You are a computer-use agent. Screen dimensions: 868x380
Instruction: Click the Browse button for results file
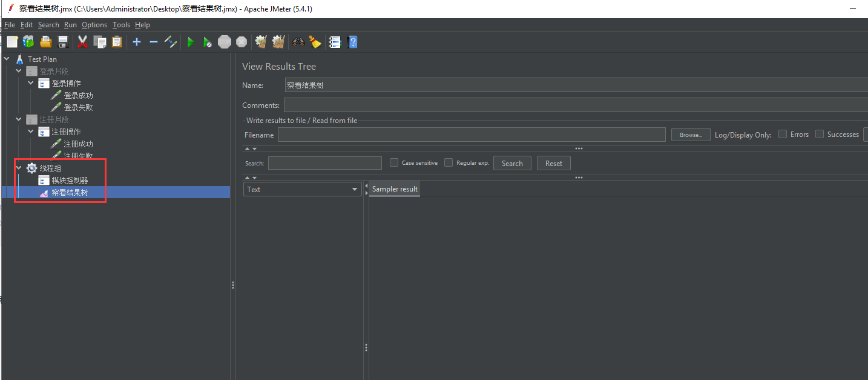(690, 135)
